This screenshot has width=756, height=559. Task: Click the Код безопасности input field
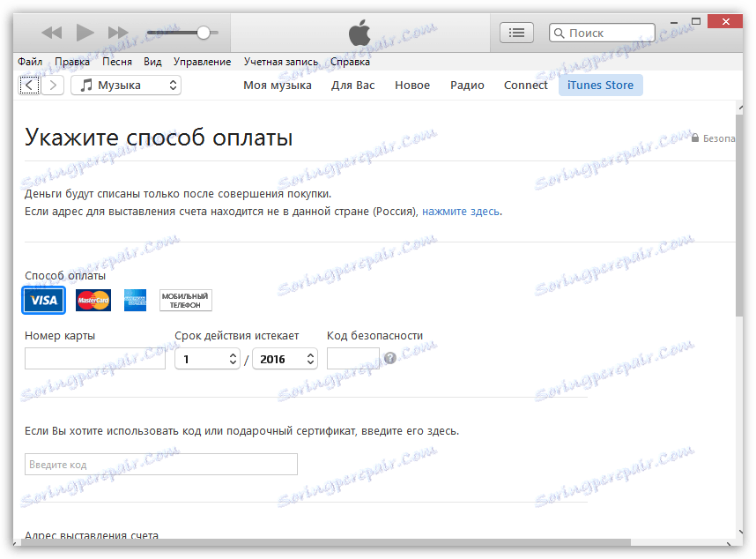point(353,359)
